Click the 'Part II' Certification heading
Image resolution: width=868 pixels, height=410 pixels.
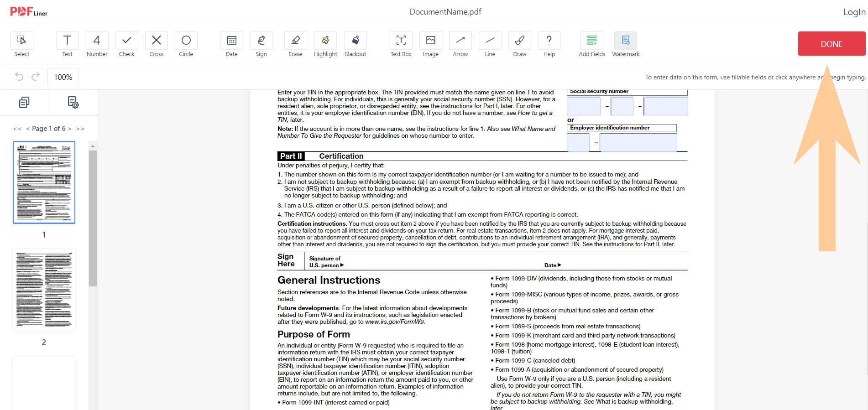tap(320, 156)
